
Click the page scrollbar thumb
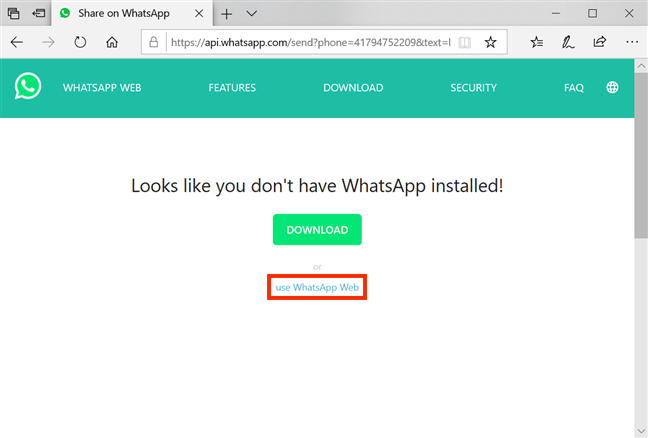coord(641,155)
